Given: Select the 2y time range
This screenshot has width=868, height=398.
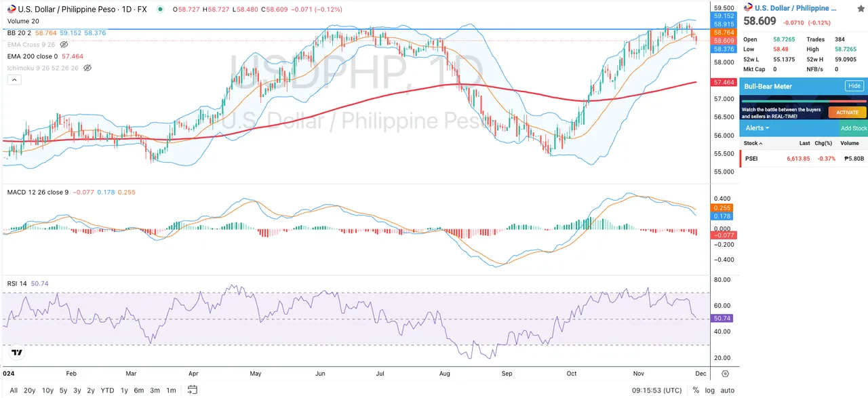Looking at the screenshot, I should pyautogui.click(x=91, y=390).
